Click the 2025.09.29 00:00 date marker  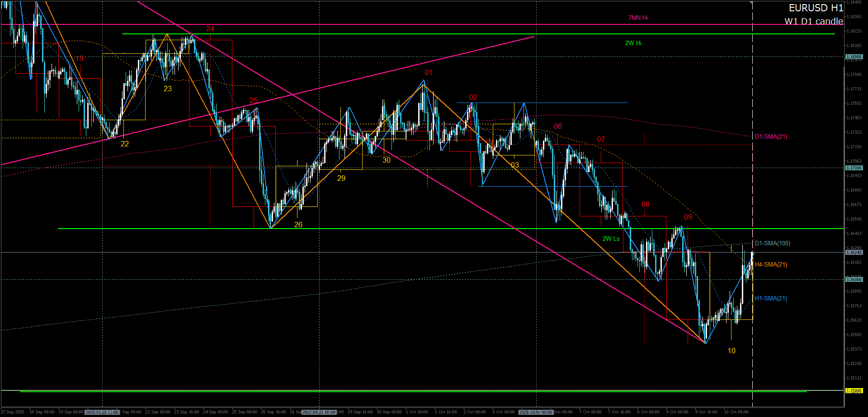[319, 412]
